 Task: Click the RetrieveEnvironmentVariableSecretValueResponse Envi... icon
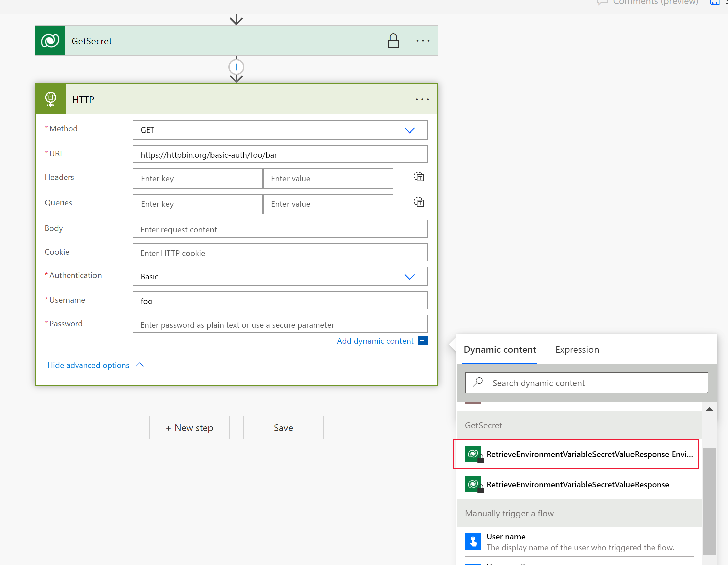(x=474, y=454)
